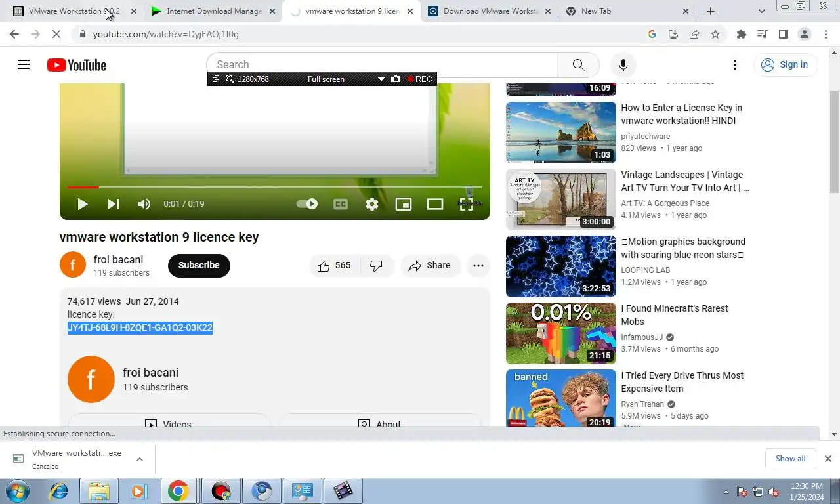Skip to next video

click(x=114, y=204)
